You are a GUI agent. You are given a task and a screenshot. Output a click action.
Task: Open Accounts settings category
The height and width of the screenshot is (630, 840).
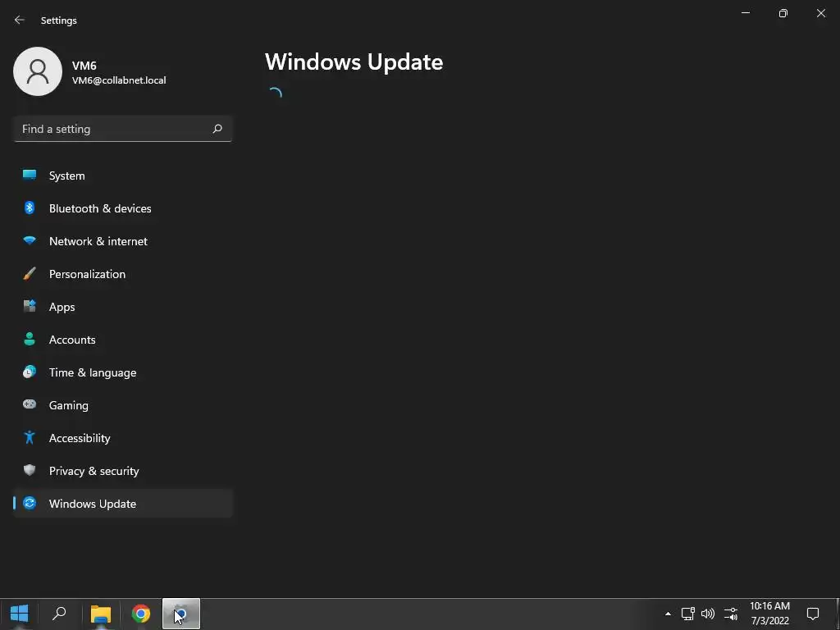click(123, 340)
